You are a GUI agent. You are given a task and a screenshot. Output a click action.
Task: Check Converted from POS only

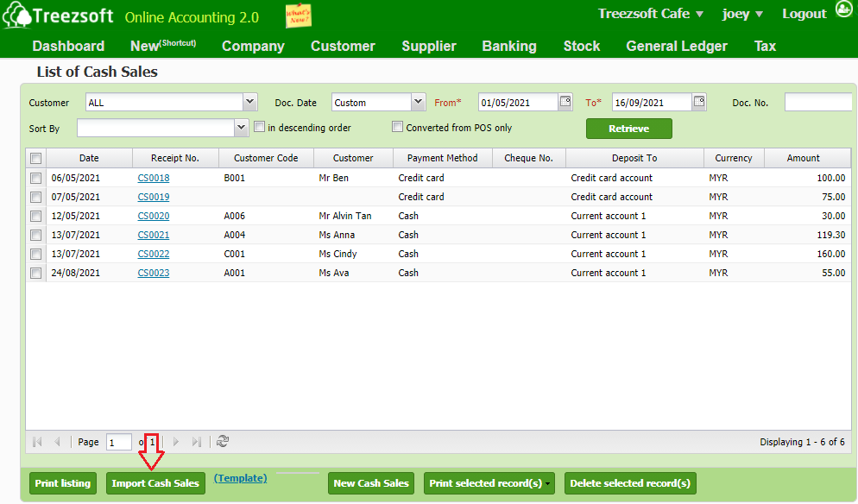pos(397,126)
